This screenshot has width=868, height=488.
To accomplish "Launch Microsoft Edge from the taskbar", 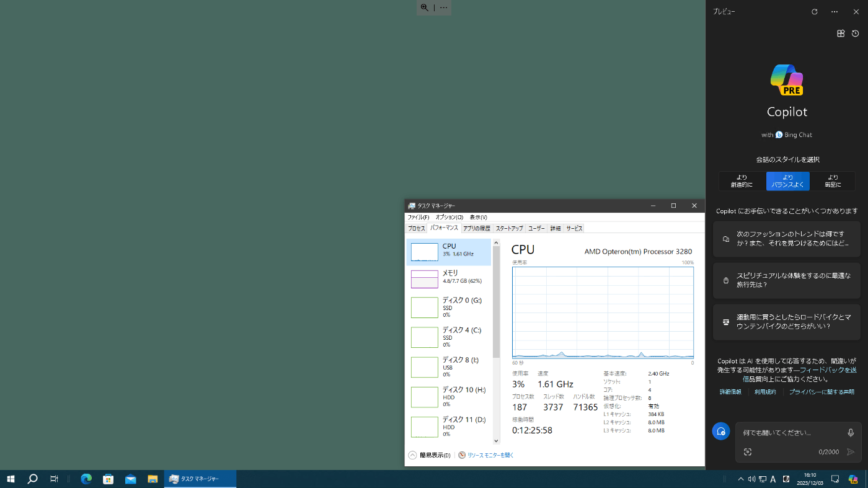I will click(x=86, y=479).
